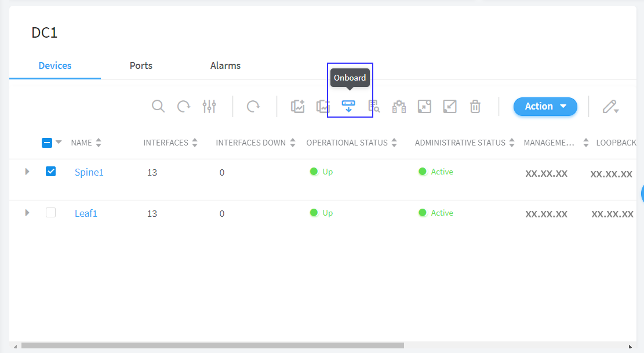Click the collapse arrow square icon
644x353 pixels.
(450, 106)
